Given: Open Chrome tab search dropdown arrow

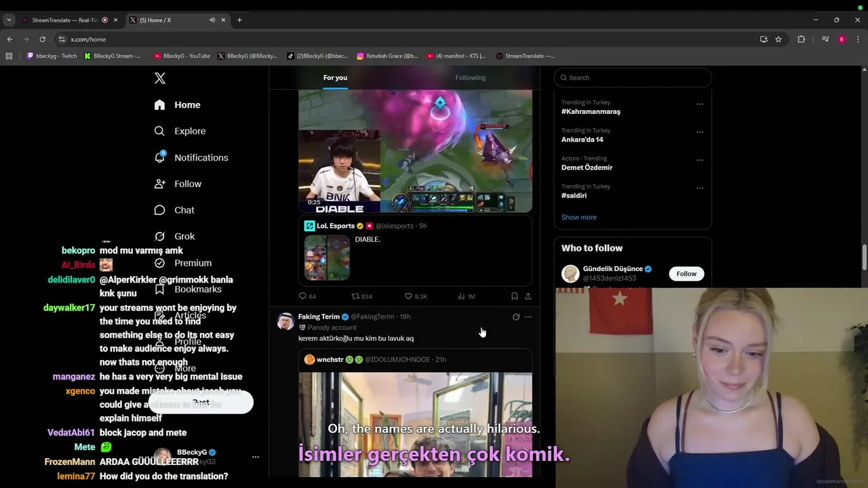Looking at the screenshot, I should pos(9,20).
